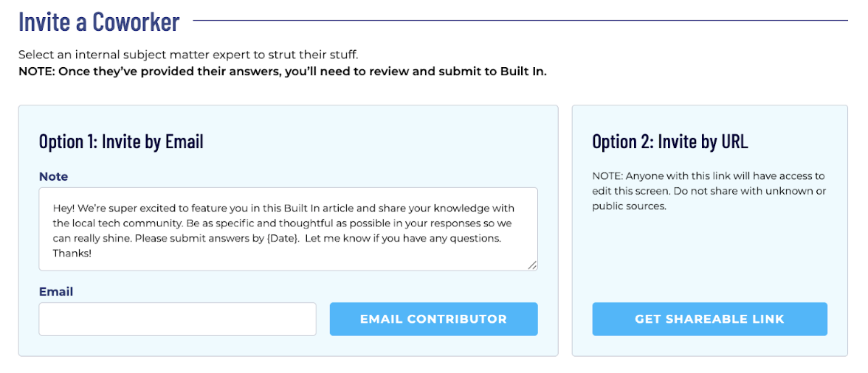Click the EMAIL CONTRIBUTOR button
The height and width of the screenshot is (373, 868).
tap(433, 319)
